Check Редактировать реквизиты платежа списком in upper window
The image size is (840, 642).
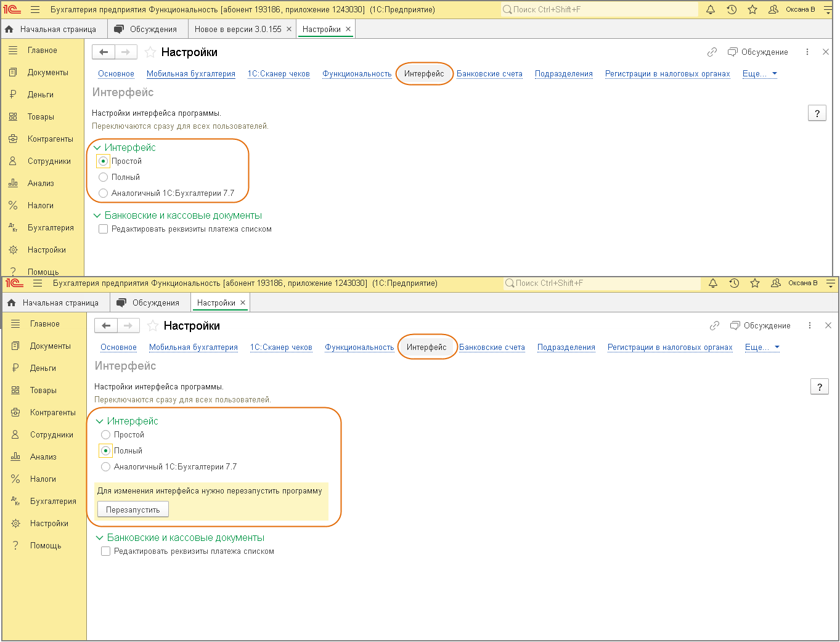pos(104,229)
